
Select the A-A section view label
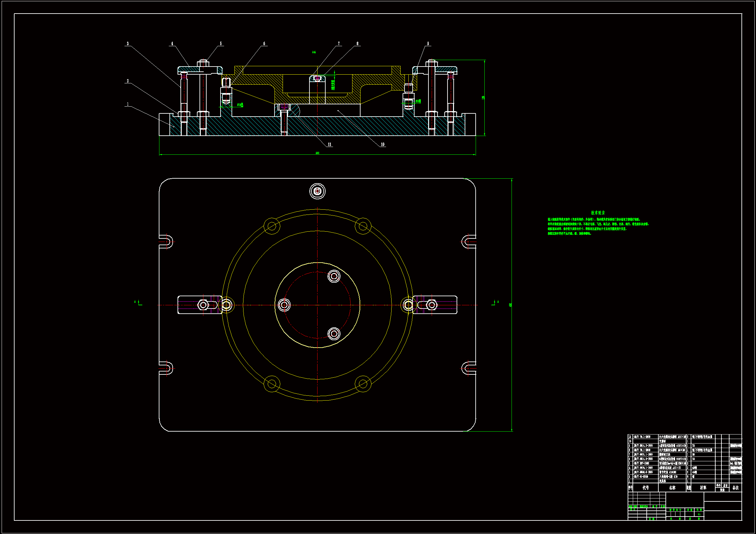point(314,52)
